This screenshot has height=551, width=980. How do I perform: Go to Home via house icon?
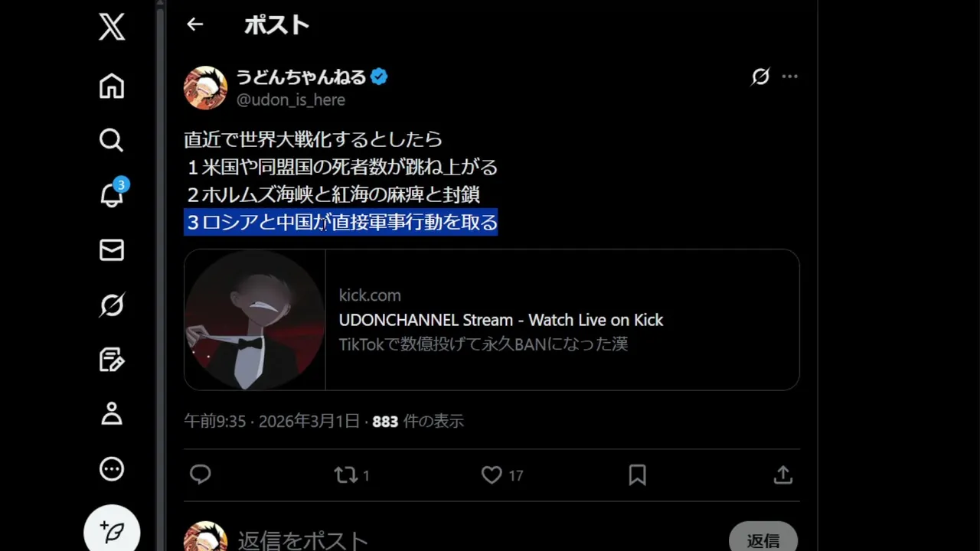pos(112,86)
